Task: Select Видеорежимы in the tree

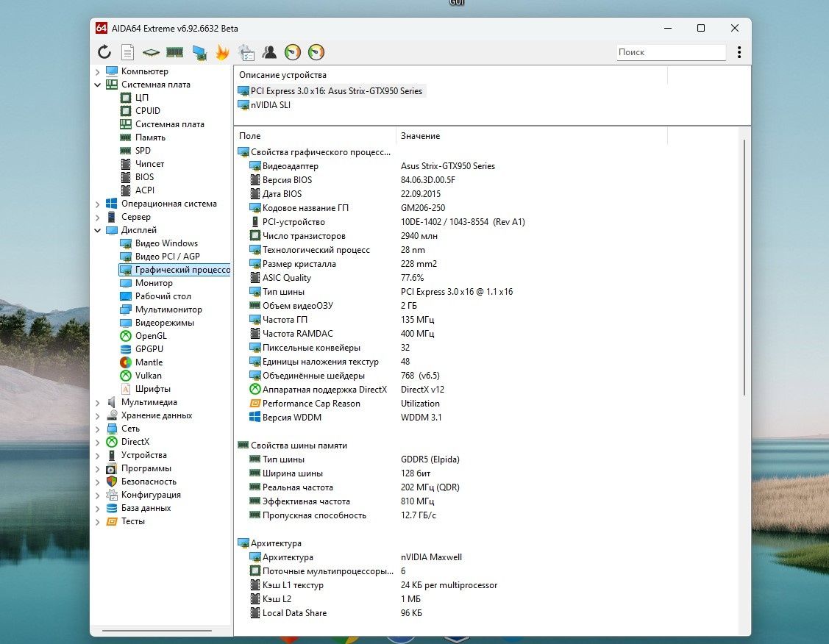Action: (x=165, y=323)
